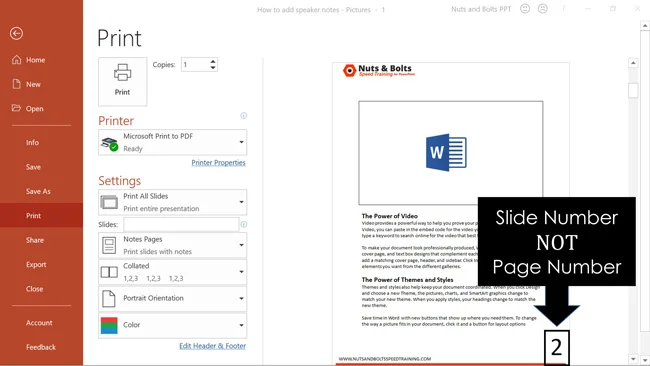The height and width of the screenshot is (366, 650).
Task: Click the info icon next to Slides field
Action: (244, 224)
